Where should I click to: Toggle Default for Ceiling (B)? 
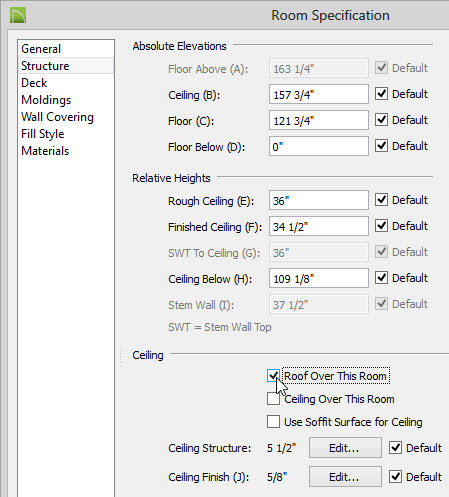click(381, 94)
